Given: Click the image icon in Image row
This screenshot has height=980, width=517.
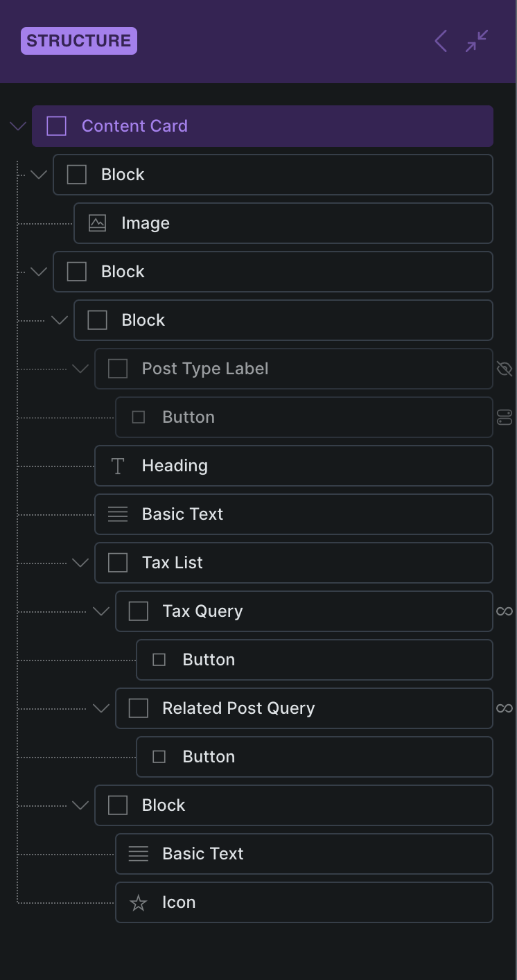Looking at the screenshot, I should pos(97,223).
